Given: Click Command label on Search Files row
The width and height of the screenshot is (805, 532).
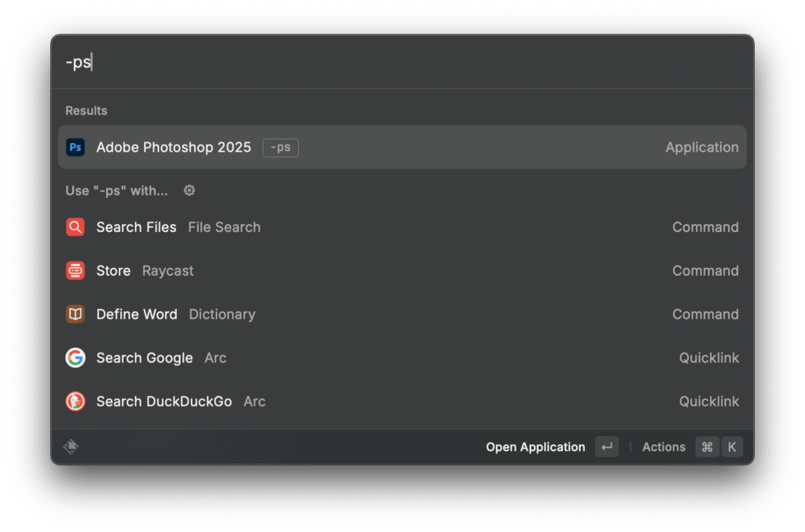Looking at the screenshot, I should coord(705,227).
